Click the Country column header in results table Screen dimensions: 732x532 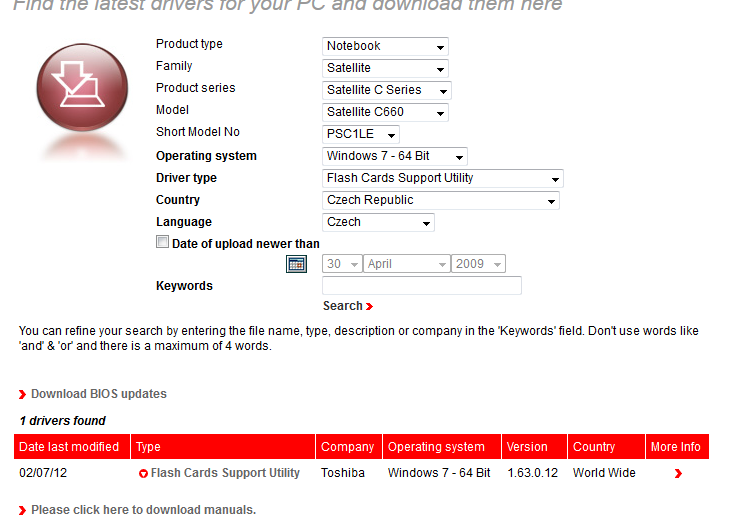tap(607, 447)
